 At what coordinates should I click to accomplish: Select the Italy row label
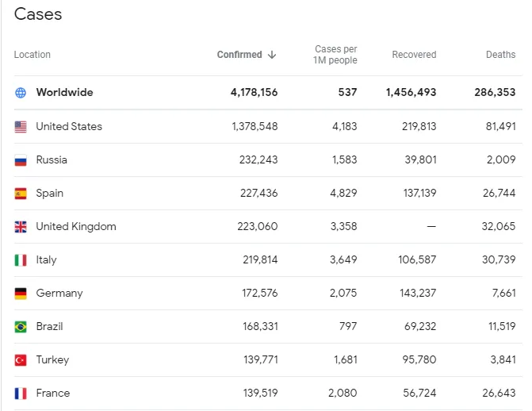[46, 259]
